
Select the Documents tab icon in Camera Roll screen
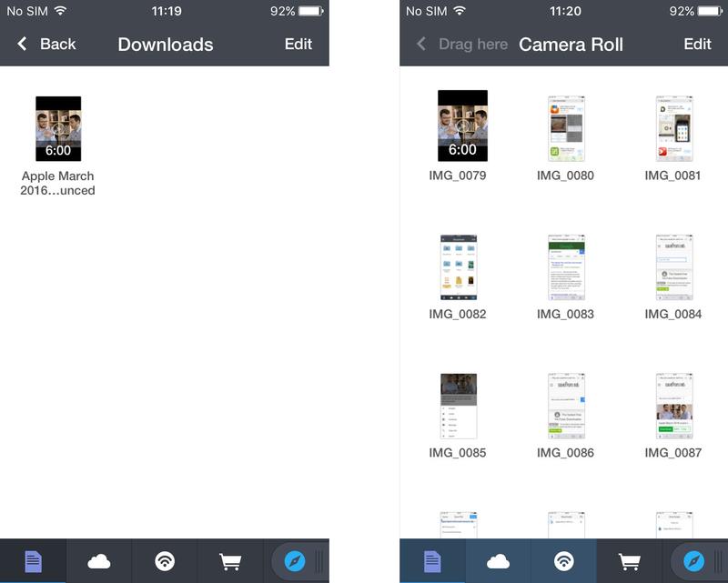(x=432, y=561)
